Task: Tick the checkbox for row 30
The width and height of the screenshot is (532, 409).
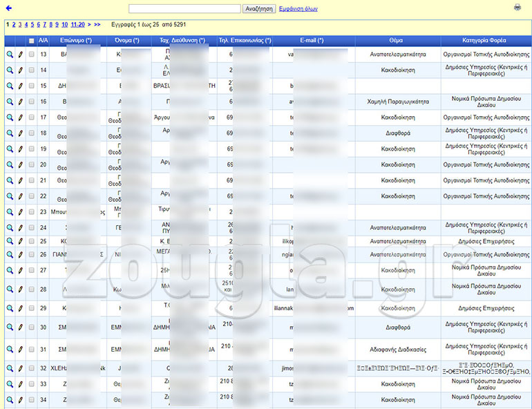Action: pos(31,327)
